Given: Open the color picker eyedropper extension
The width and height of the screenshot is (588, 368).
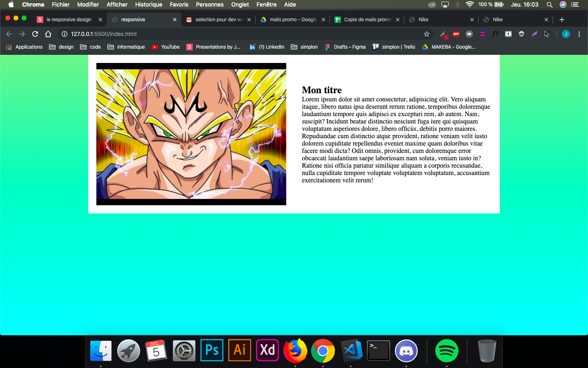Looking at the screenshot, I should click(443, 34).
